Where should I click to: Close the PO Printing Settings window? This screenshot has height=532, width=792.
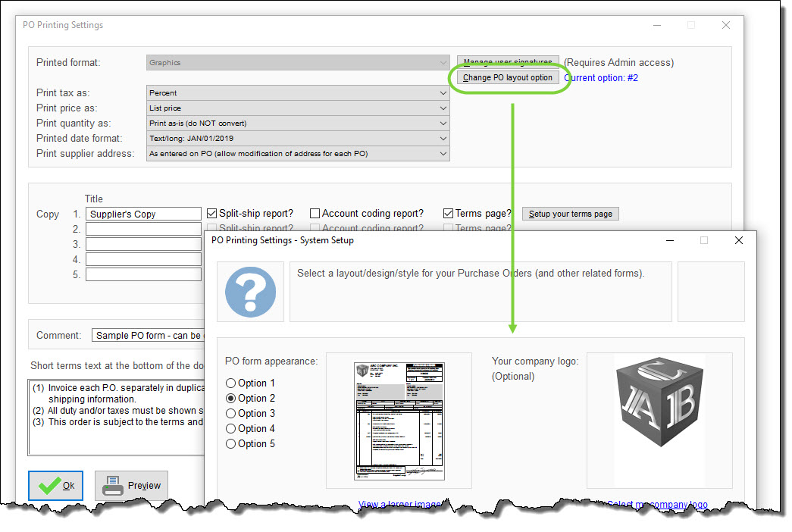click(725, 25)
